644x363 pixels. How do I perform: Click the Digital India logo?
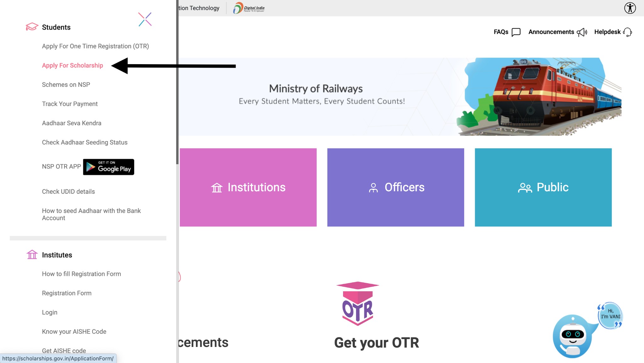249,8
